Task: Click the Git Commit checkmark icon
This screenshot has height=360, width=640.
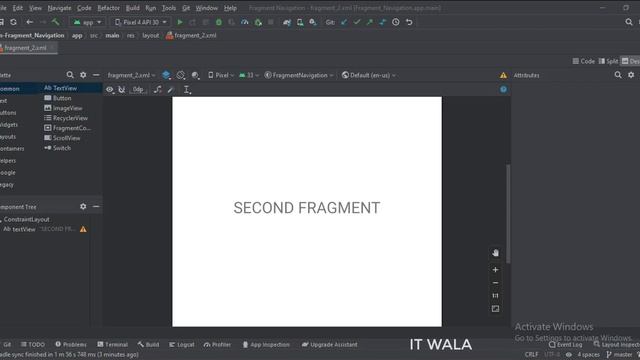Action: click(357, 22)
